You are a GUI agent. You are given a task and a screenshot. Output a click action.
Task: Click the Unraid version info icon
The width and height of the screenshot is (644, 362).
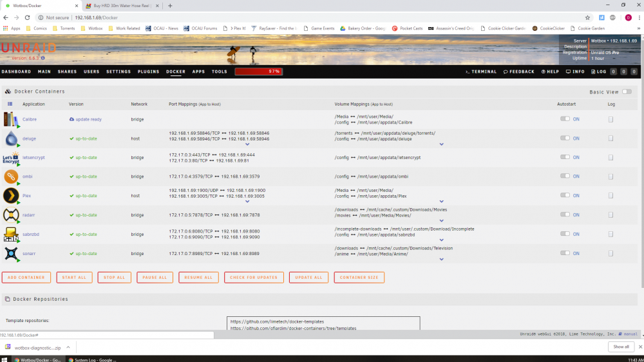[43, 59]
